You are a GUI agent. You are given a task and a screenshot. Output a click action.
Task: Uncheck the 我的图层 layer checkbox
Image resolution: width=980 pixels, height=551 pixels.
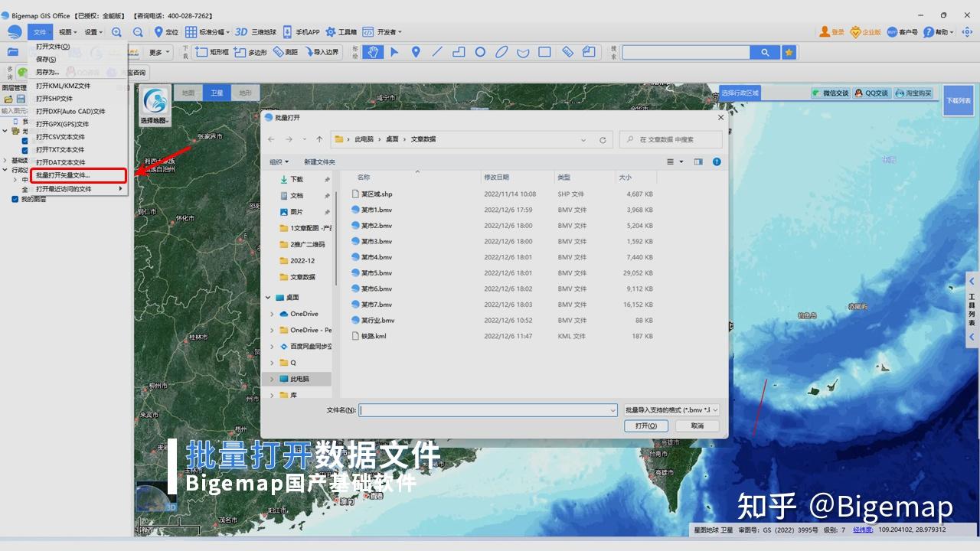(15, 198)
